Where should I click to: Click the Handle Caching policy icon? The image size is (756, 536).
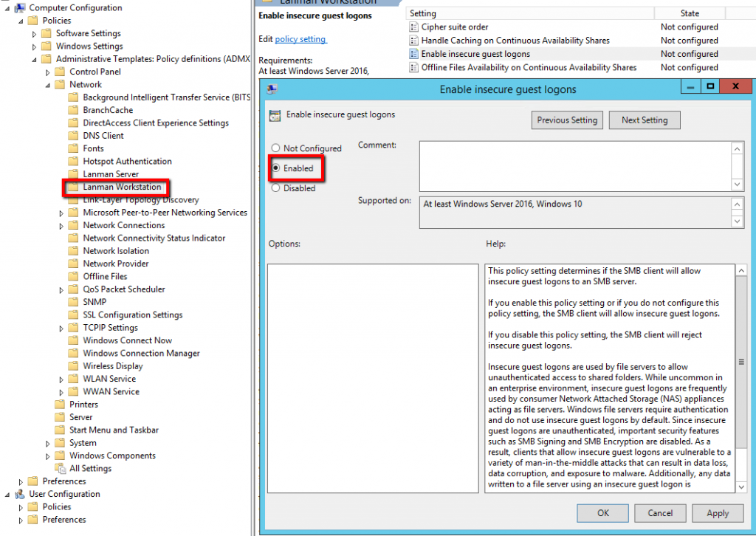413,41
